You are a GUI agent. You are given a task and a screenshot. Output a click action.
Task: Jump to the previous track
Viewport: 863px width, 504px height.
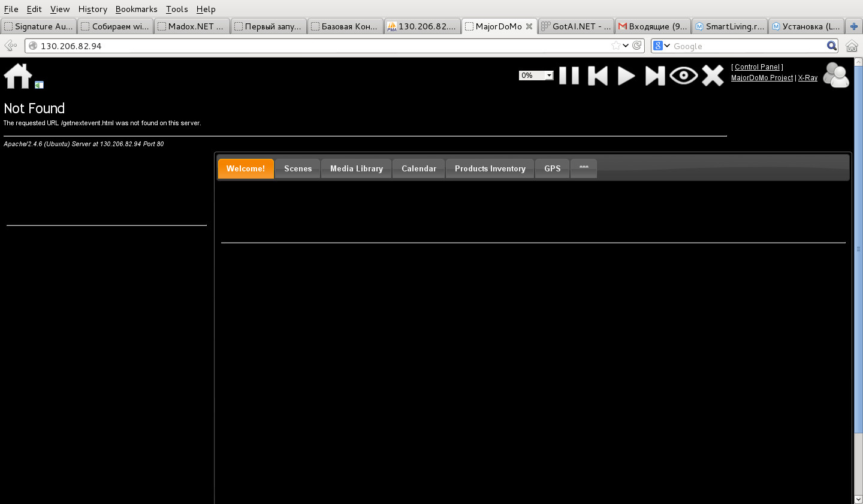coord(598,76)
